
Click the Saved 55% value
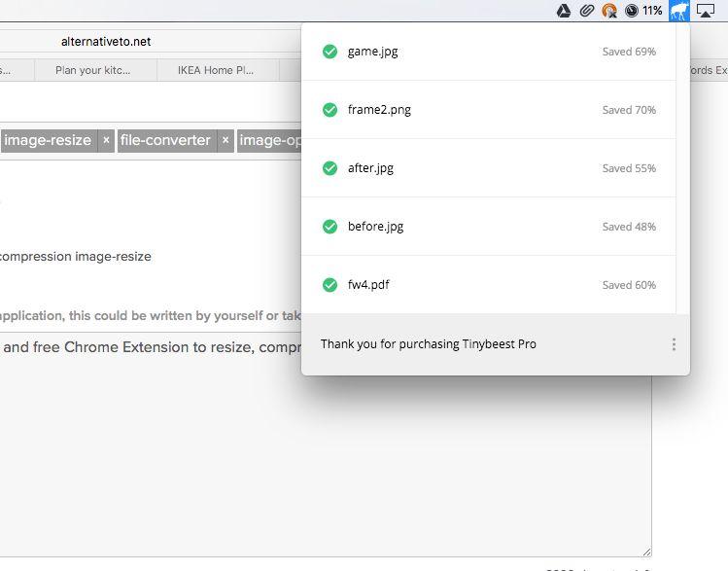coord(629,168)
